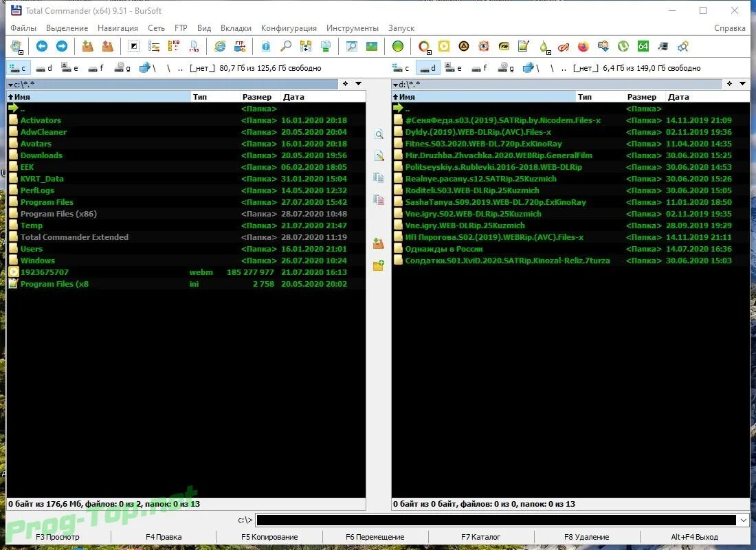The image size is (756, 550).
Task: Open right panel directory history dropdown arrow
Action: coord(742,84)
